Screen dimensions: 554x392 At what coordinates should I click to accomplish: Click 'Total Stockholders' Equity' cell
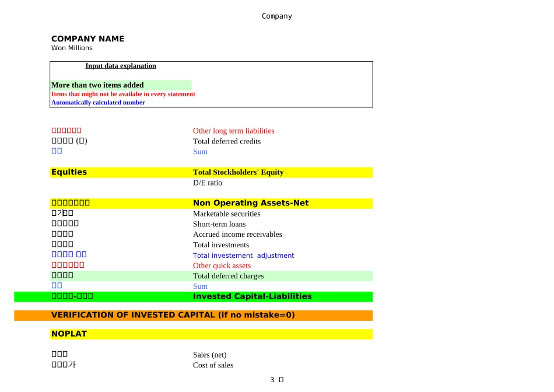click(238, 172)
